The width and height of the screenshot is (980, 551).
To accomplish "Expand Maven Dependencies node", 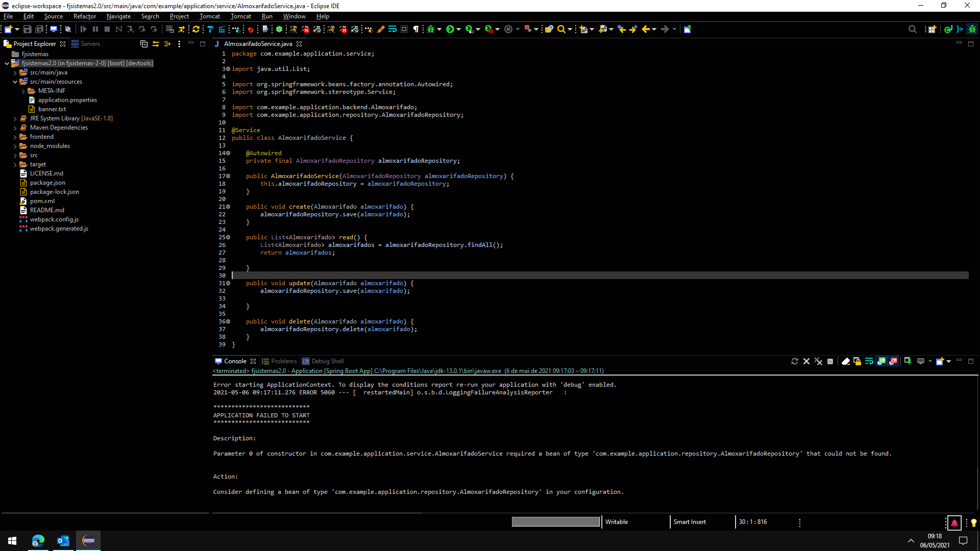I will [x=15, y=128].
